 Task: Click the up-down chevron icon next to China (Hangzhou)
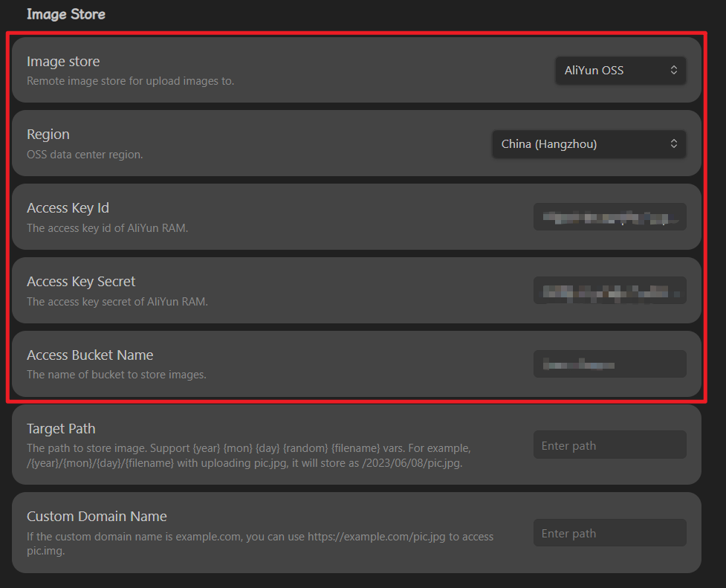[x=674, y=143]
